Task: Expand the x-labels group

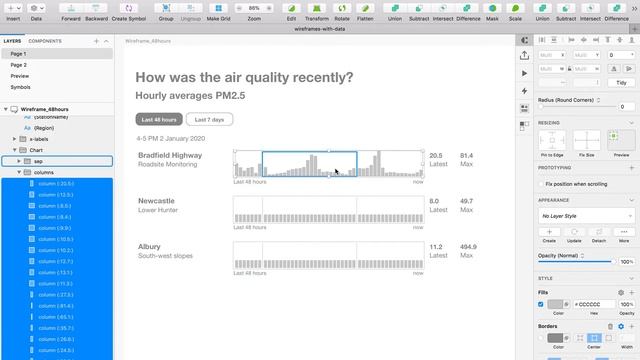Action: [x=15, y=139]
